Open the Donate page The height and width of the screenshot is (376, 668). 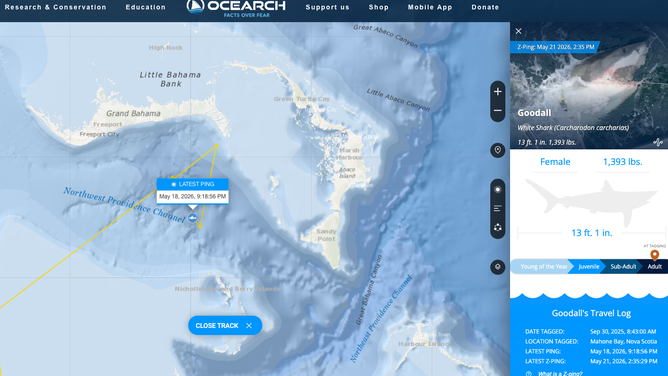coord(485,7)
